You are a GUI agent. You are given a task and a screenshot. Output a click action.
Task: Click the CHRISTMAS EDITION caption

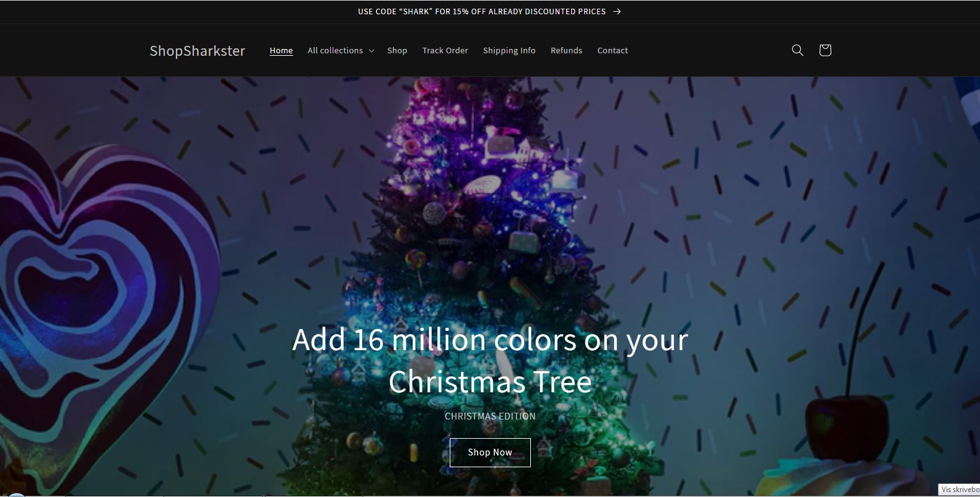[490, 416]
